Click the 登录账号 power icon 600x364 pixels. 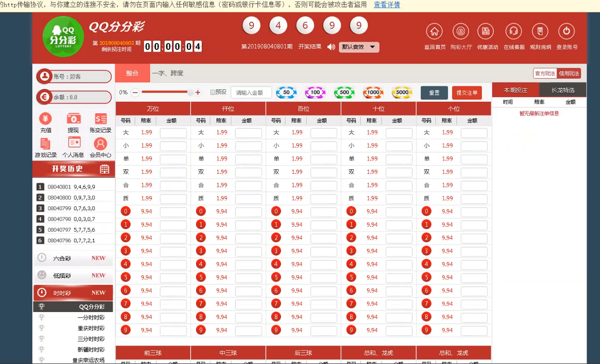pyautogui.click(x=566, y=31)
